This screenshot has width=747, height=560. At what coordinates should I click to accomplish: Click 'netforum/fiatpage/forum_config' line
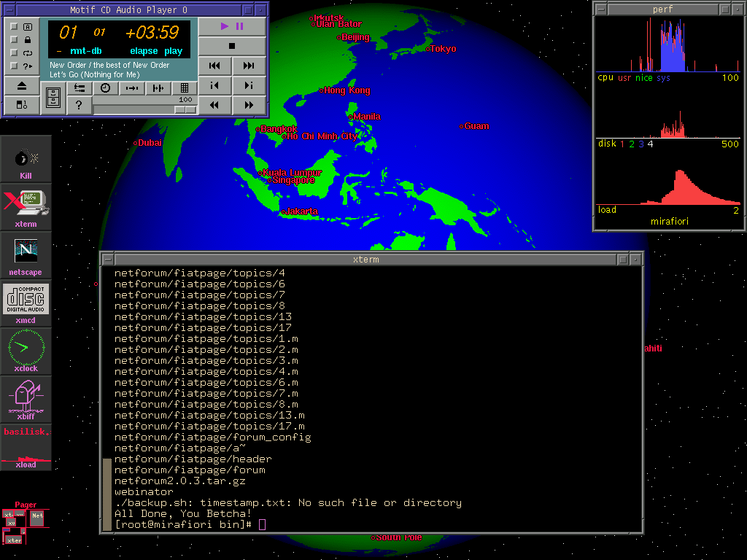coord(212,437)
